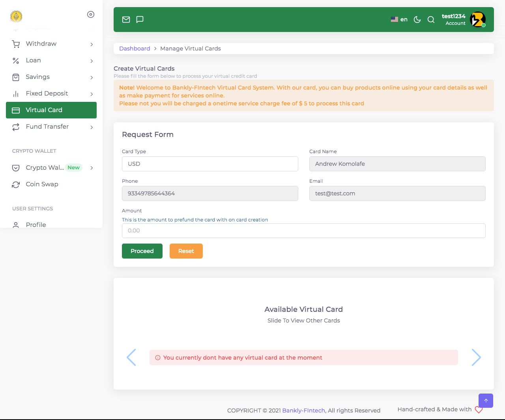Slide to next virtual card arrow
Screen dimensions: 505x420
(x=476, y=357)
